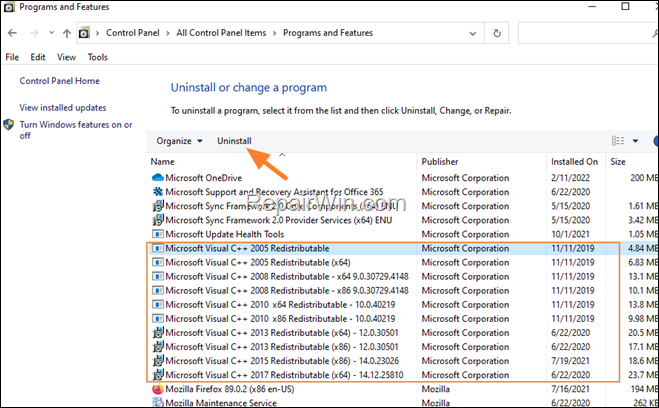Select Visual C++ 2010 x86 Redistributable 10.0.40219
Viewport: 659px width, 408px height.
280,319
